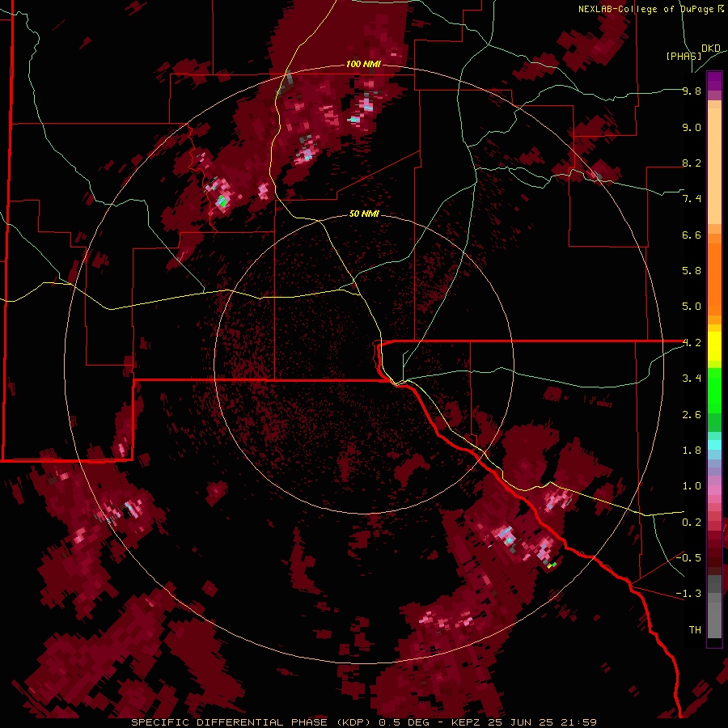Click the 1.8 value on the color scale

pyautogui.click(x=692, y=451)
